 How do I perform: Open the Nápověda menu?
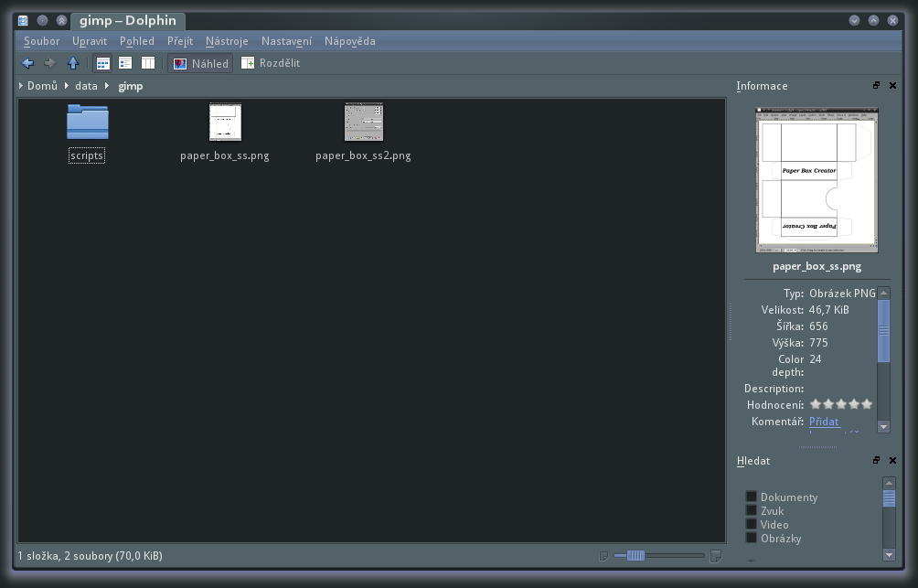click(350, 41)
